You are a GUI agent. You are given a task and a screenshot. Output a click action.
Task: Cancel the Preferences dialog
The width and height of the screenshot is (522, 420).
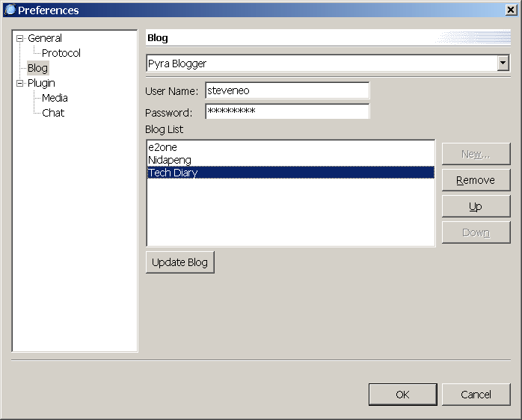click(476, 395)
